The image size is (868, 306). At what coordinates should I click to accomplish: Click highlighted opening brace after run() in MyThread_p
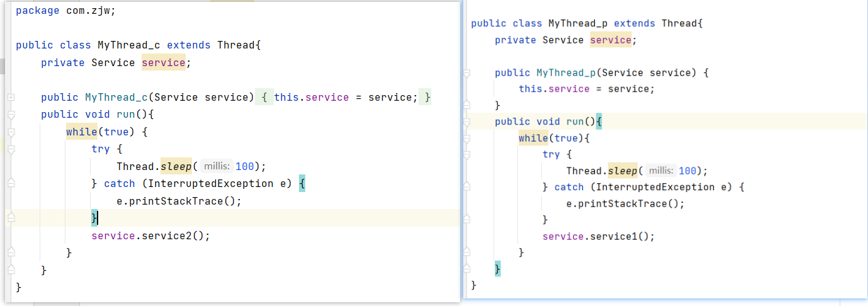[599, 122]
